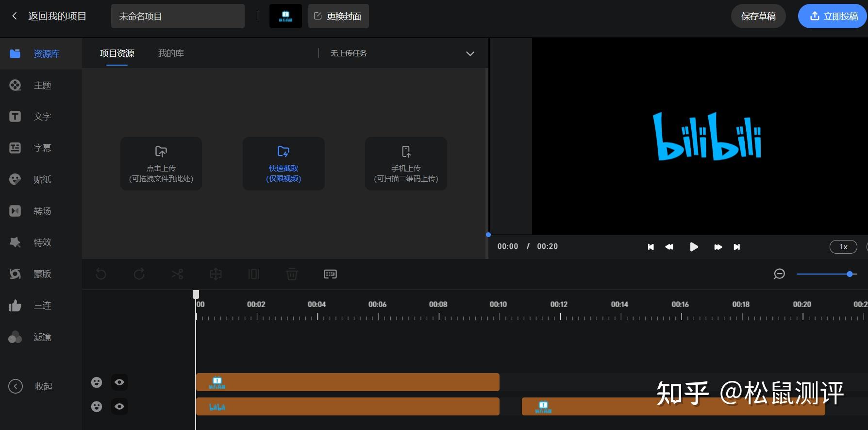Click the face icon on the lower track
Image resolution: width=868 pixels, height=430 pixels.
point(97,407)
